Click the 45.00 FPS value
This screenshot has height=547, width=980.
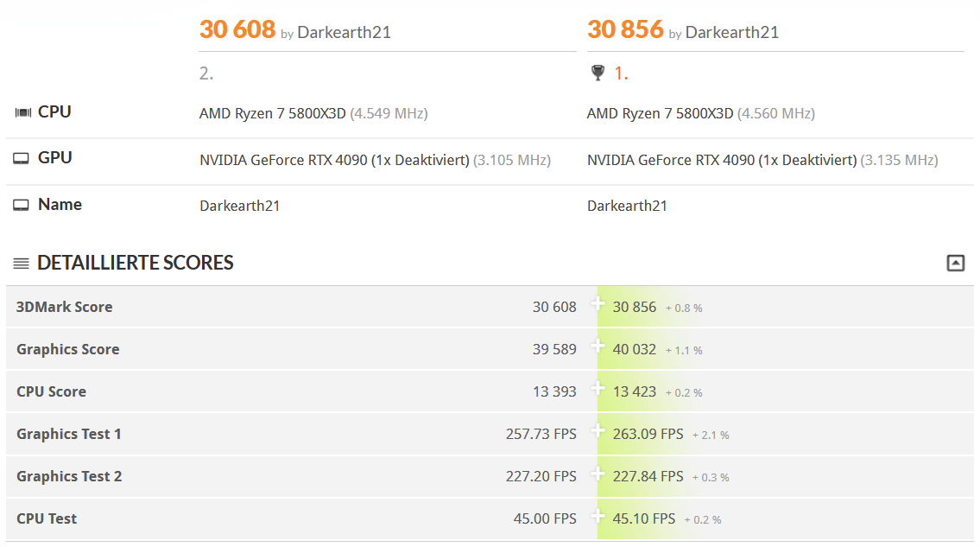pyautogui.click(x=545, y=518)
